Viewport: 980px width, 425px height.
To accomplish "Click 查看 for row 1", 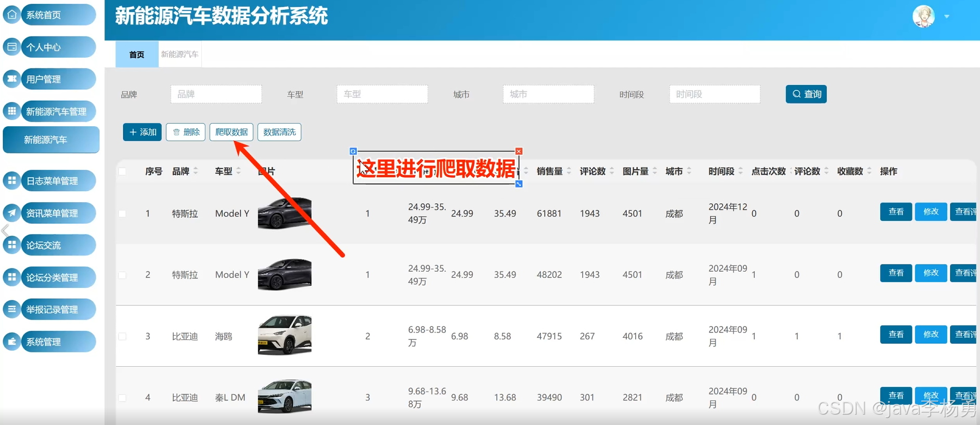I will [x=896, y=211].
